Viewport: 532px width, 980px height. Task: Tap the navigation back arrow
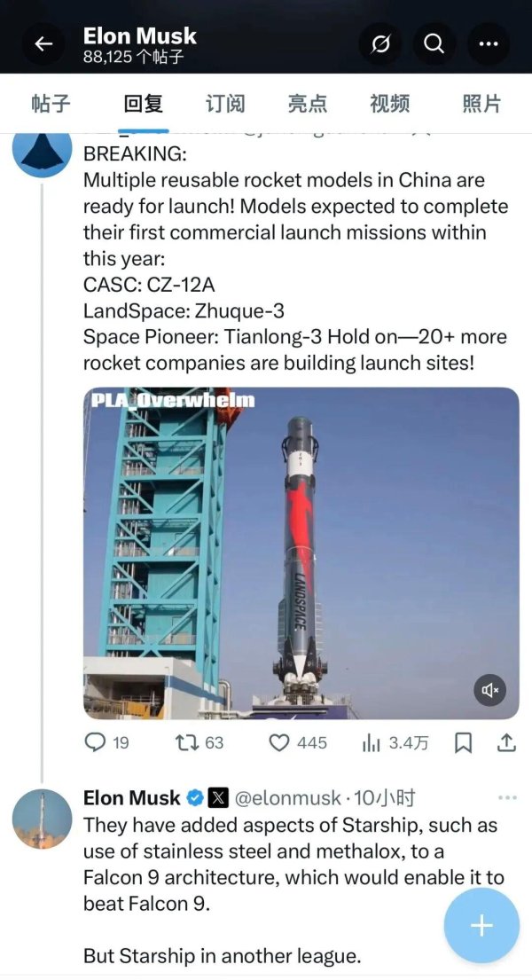[x=43, y=43]
